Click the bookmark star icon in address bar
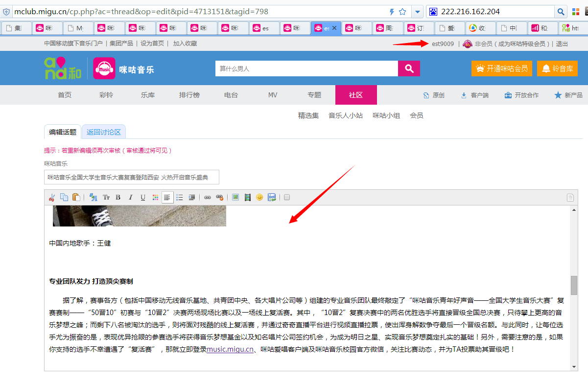Viewport: 588px width, 384px height. 402,12
